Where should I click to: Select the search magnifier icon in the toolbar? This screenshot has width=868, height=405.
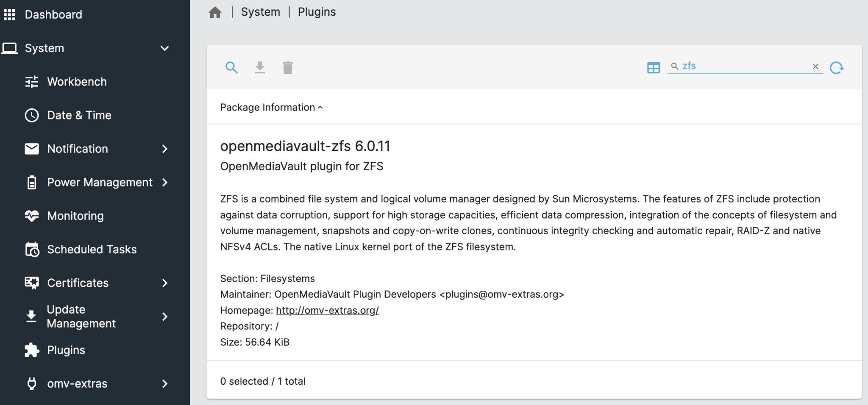pos(231,67)
